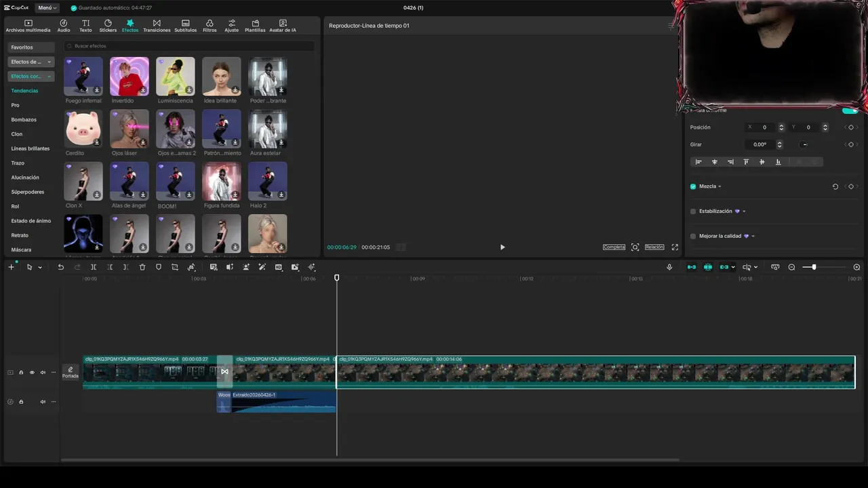Download the Aura estelar effect
This screenshot has height=488, width=868.
[281, 142]
